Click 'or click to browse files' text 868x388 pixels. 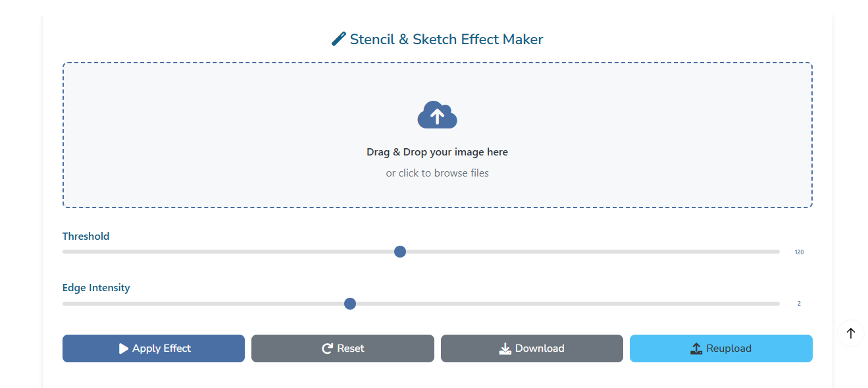(437, 173)
